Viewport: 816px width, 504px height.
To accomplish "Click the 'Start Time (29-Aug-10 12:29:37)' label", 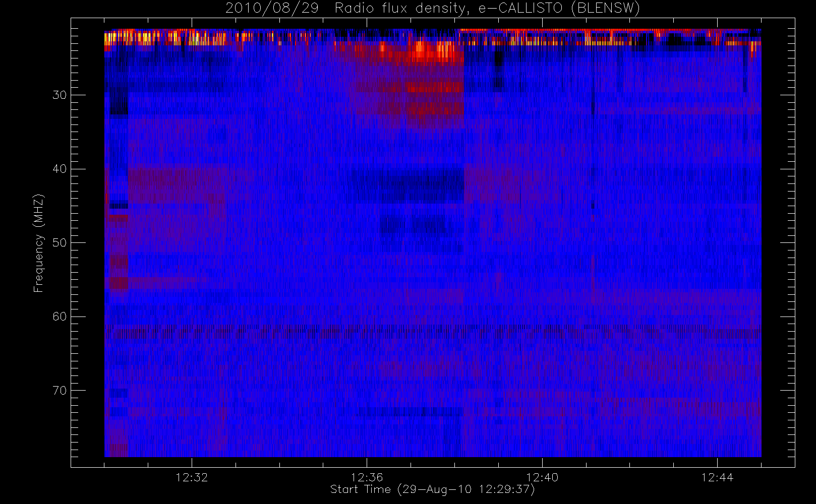I will click(x=433, y=489).
